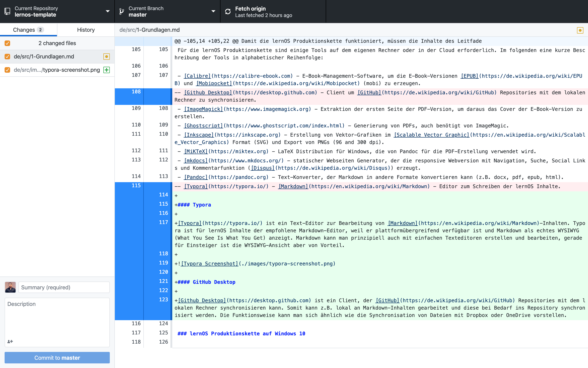This screenshot has width=588, height=368.
Task: Click the user avatar beside the summary field
Action: [10, 287]
